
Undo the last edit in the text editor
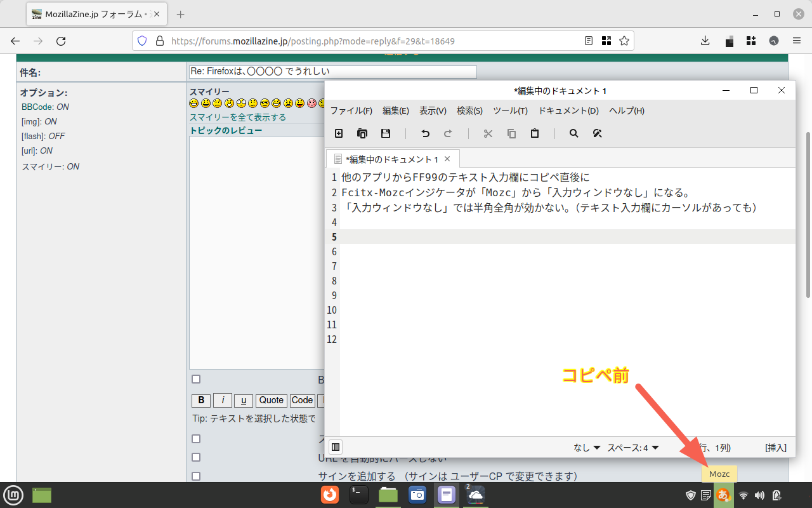(425, 133)
